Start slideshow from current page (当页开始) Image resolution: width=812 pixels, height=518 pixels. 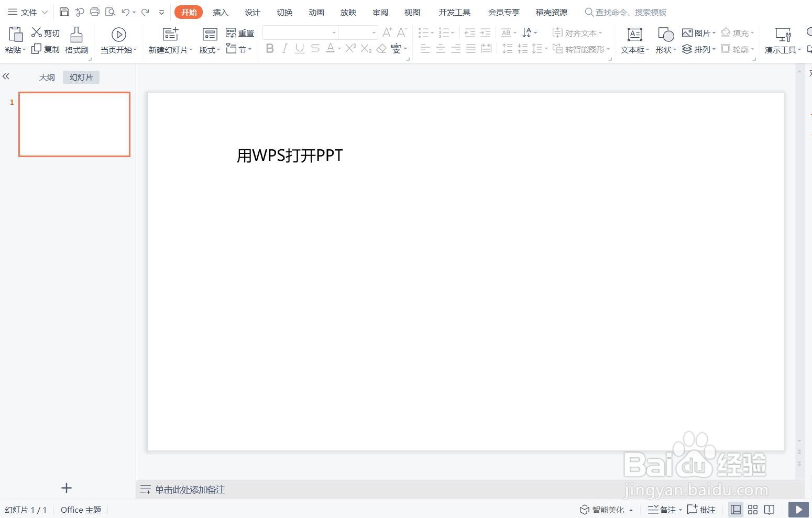click(118, 41)
